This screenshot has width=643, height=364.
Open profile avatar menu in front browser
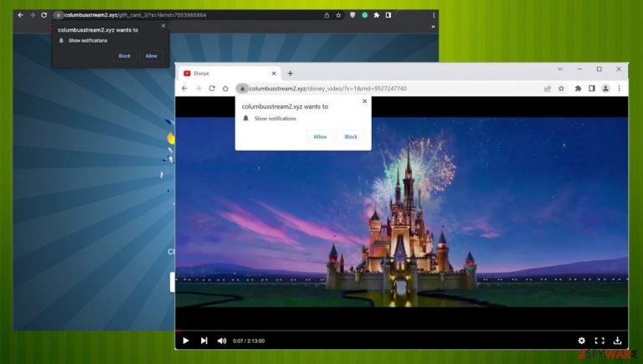604,88
